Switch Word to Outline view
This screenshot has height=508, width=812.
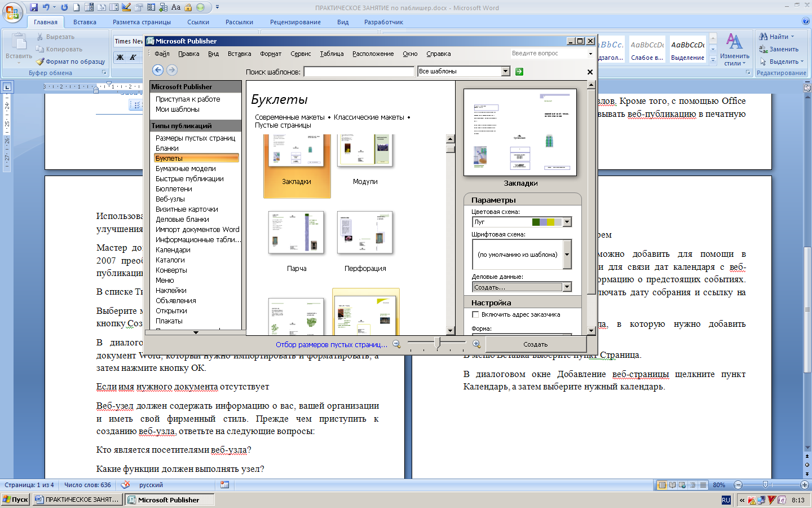[x=693, y=485]
